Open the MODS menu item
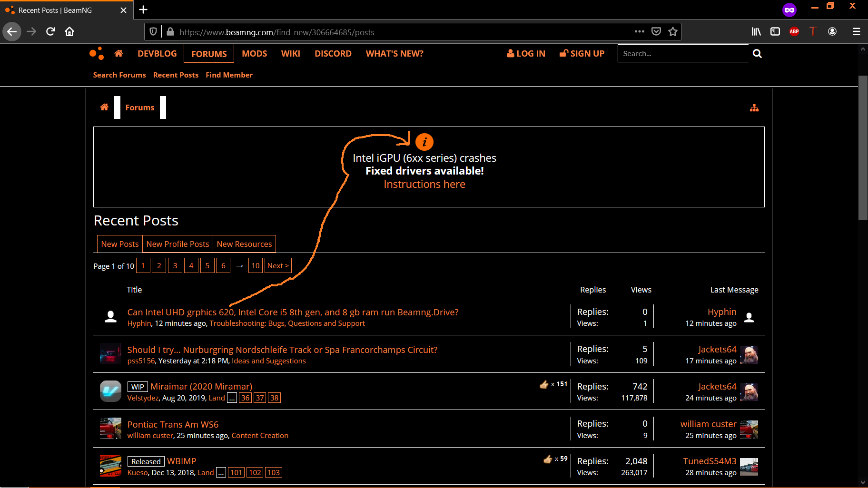This screenshot has height=488, width=868. pyautogui.click(x=254, y=54)
